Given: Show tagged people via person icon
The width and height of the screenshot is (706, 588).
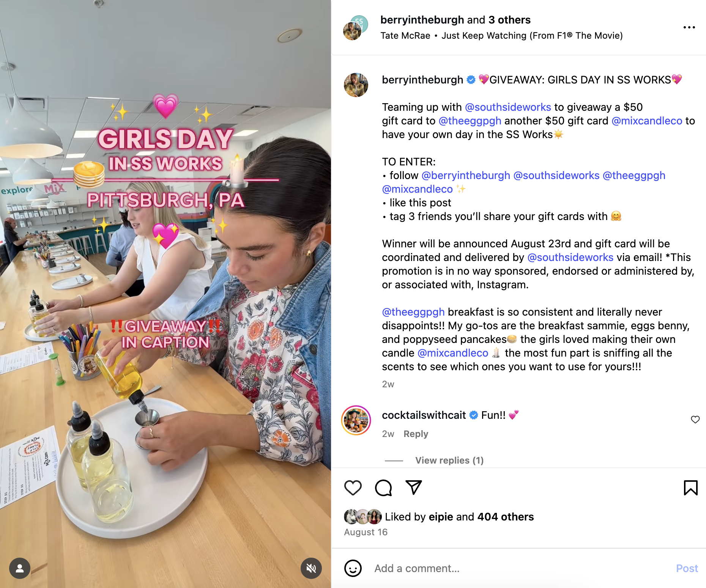Looking at the screenshot, I should coord(20,568).
